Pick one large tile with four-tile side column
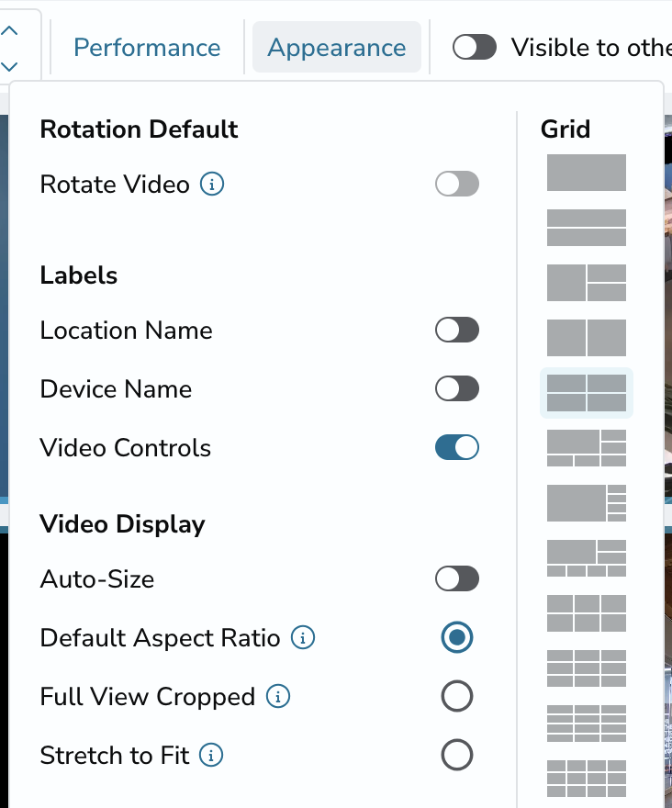Screen dimensions: 672x808 click(x=587, y=503)
